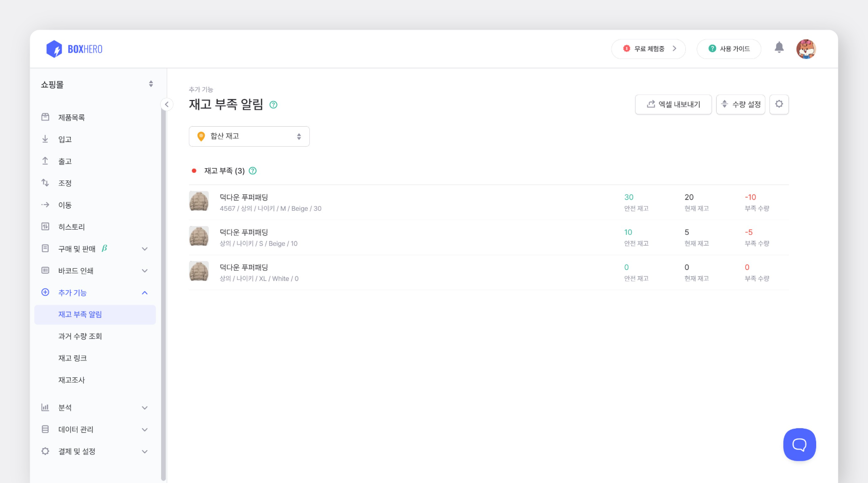868x483 pixels.
Task: Expand the 분석 analytics menu
Action: (x=145, y=407)
